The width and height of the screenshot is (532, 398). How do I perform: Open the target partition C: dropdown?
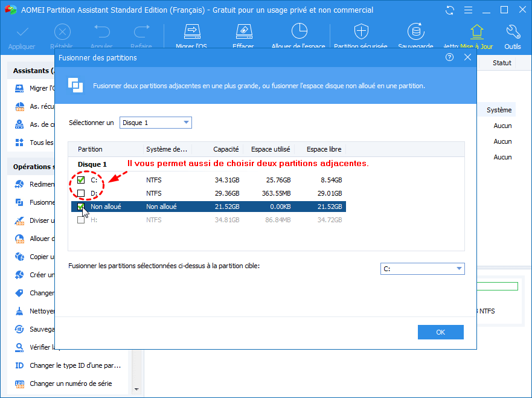[x=423, y=269]
